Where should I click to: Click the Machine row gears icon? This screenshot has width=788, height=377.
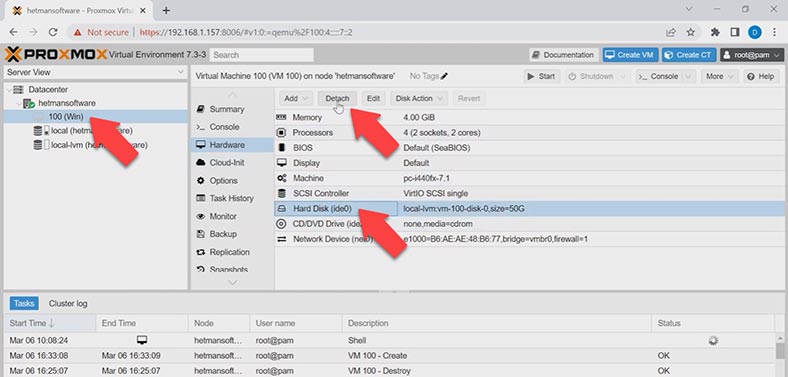[x=281, y=178]
